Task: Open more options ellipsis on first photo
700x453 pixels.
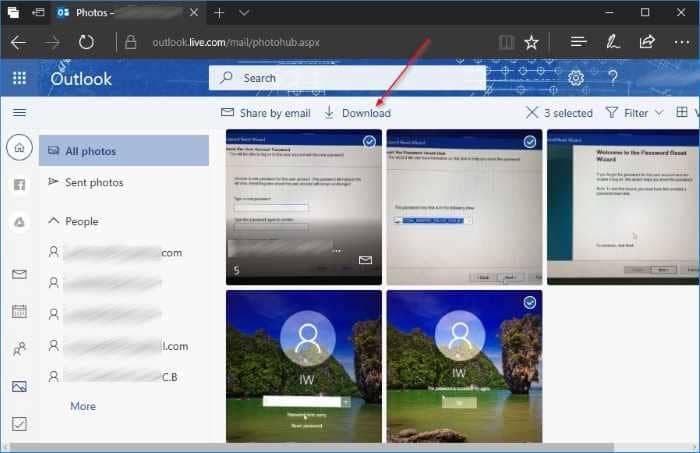Action: pyautogui.click(x=337, y=251)
